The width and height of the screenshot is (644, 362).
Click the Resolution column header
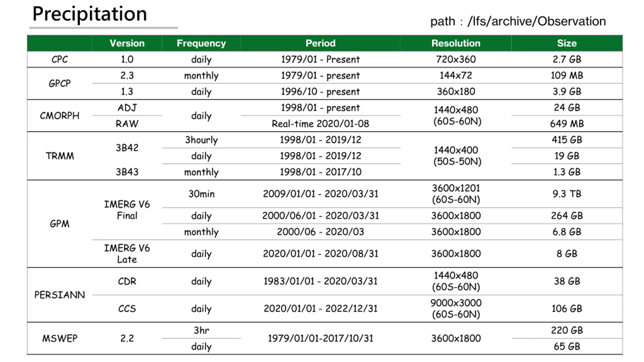(456, 43)
